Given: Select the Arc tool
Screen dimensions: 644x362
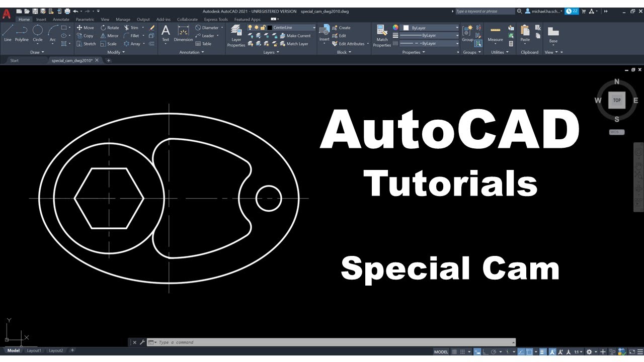Looking at the screenshot, I should 53,33.
